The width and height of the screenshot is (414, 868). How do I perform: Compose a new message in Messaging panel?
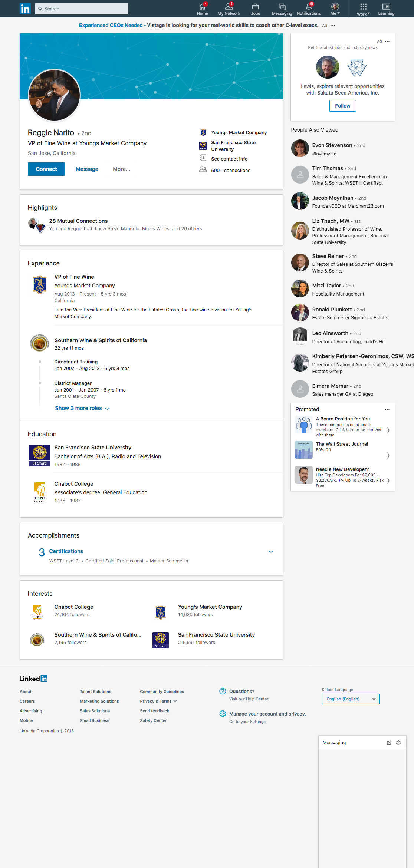[389, 743]
